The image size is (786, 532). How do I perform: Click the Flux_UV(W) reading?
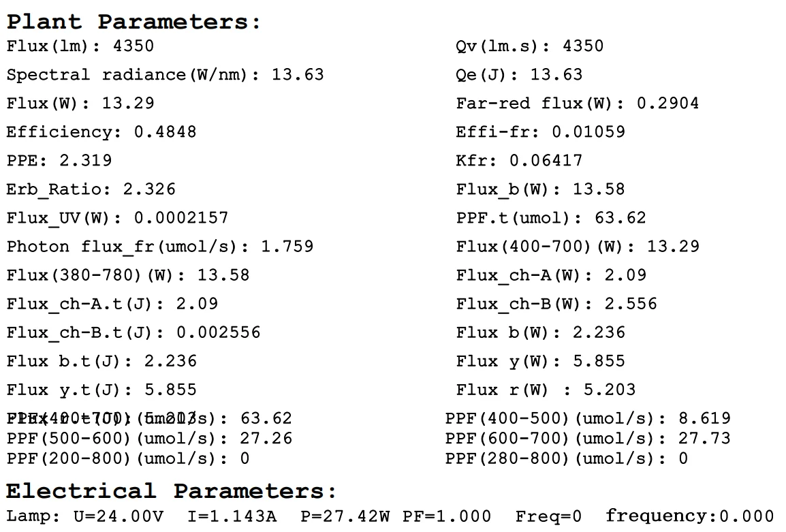tap(117, 218)
